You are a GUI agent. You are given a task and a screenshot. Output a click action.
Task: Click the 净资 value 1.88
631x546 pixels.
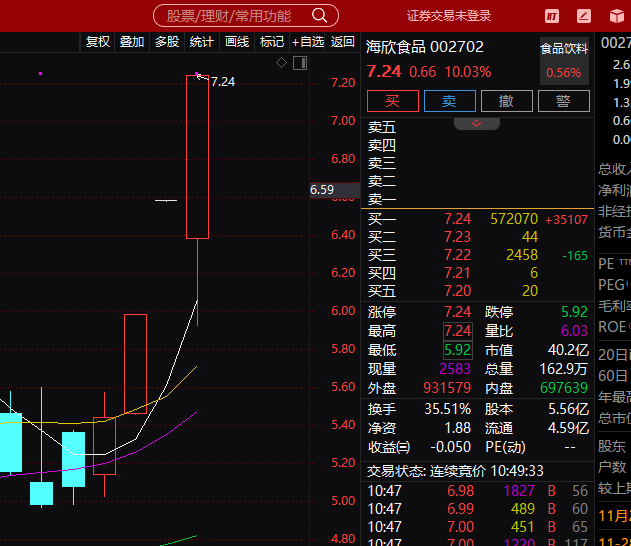(x=458, y=428)
